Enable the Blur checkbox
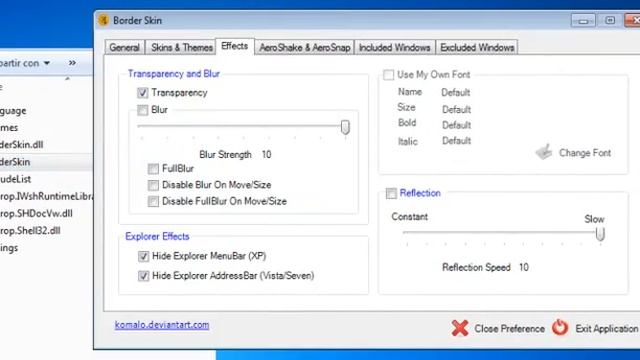640x360 pixels. click(x=142, y=110)
